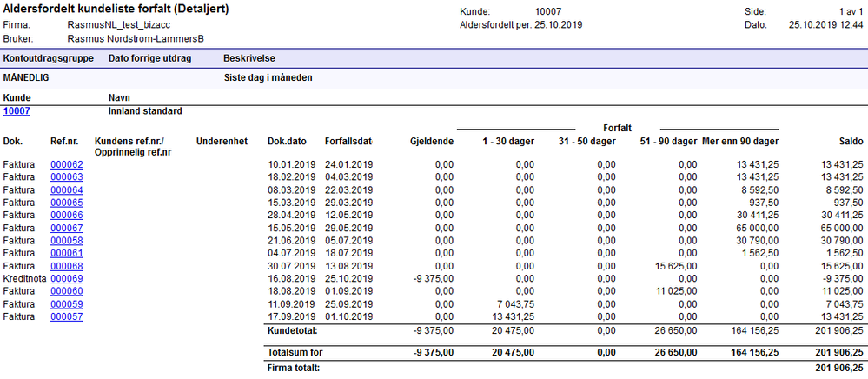Open invoice reference 000062
Viewport: 868px width, 379px height.
(x=66, y=164)
